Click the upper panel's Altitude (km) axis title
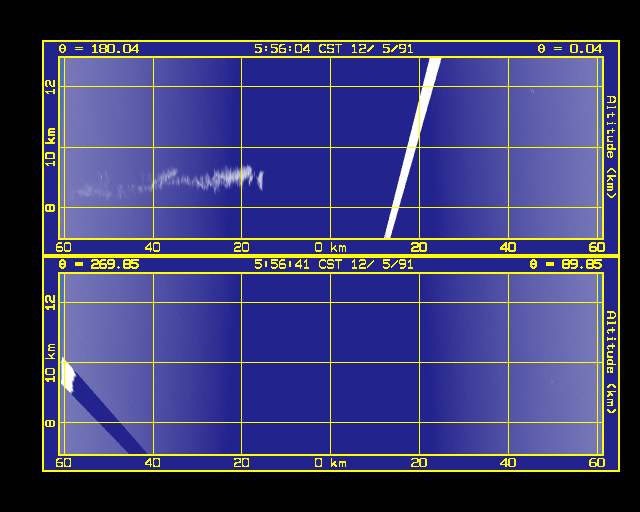 coord(611,147)
